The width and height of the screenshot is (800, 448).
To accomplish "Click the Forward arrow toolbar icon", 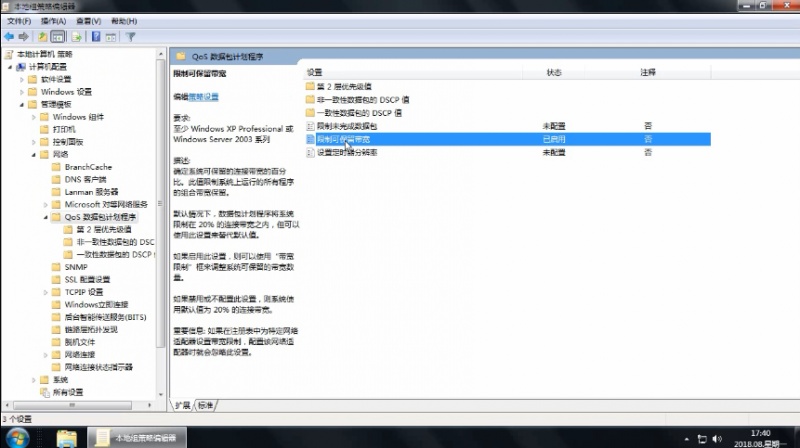I will point(23,37).
